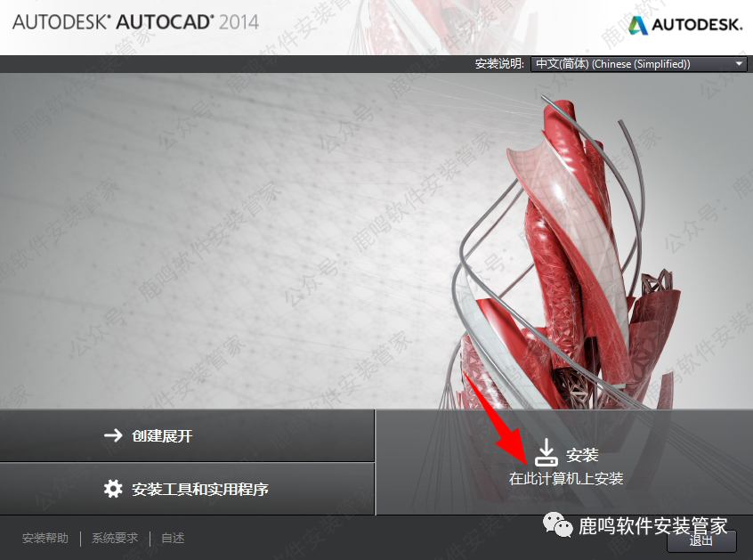
Task: Click the WeChat icon in the watermark
Action: point(563,527)
